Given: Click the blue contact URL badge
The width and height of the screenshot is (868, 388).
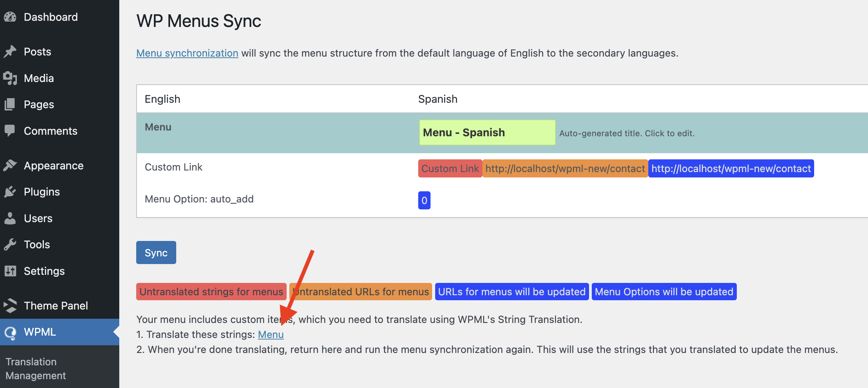Looking at the screenshot, I should [731, 169].
